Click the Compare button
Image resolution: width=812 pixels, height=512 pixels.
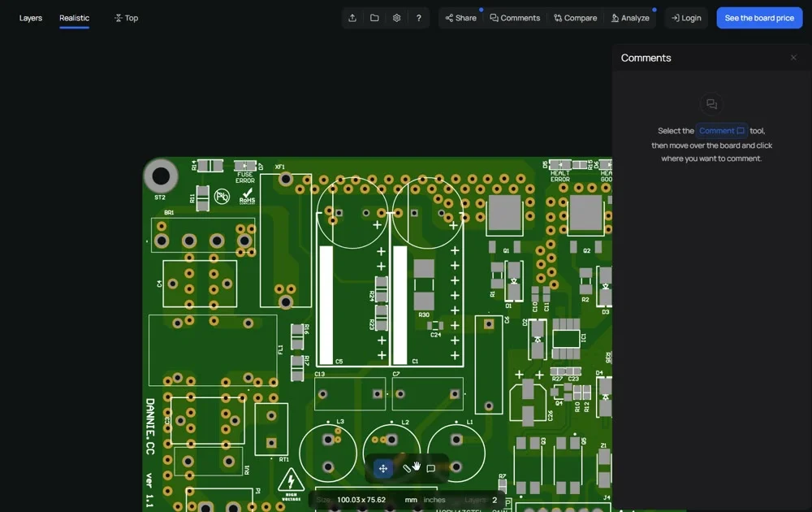pos(575,18)
